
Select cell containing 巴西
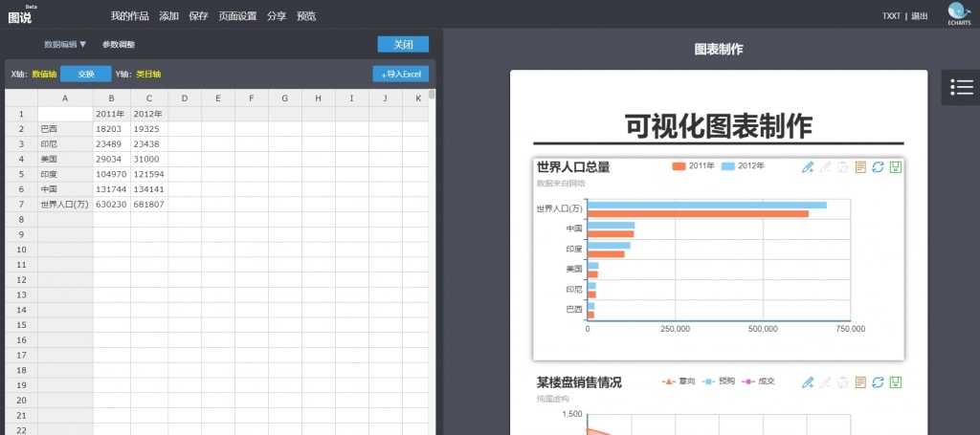[65, 129]
